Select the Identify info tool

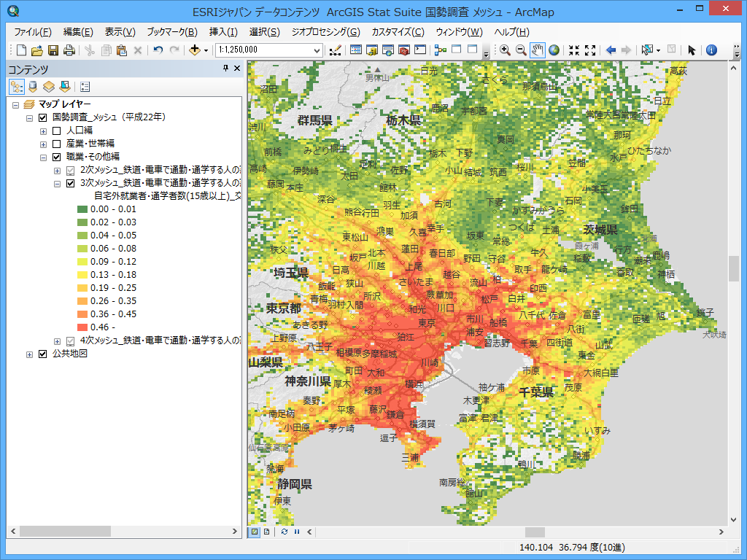tap(711, 50)
